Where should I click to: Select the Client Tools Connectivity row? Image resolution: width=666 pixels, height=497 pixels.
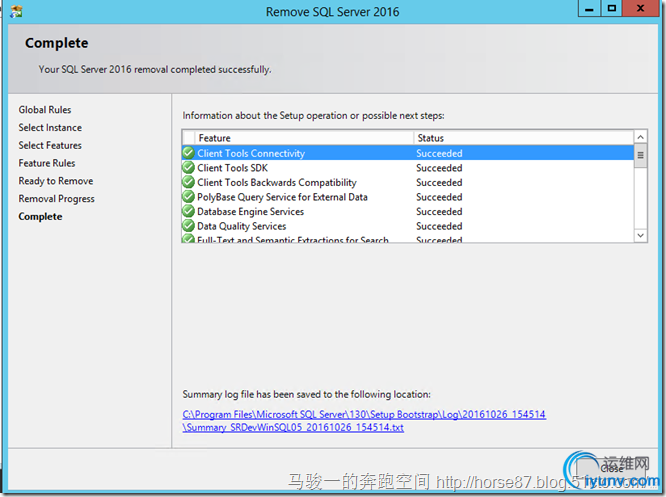pyautogui.click(x=408, y=153)
